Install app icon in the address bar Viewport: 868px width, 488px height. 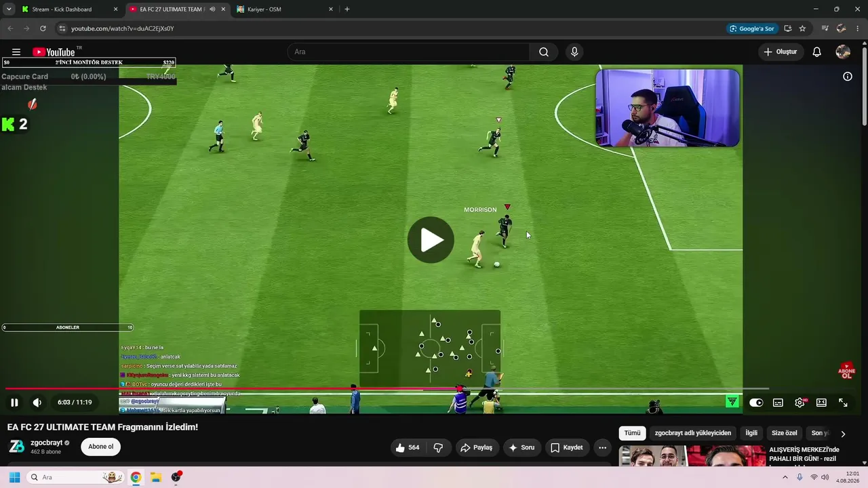pos(788,28)
